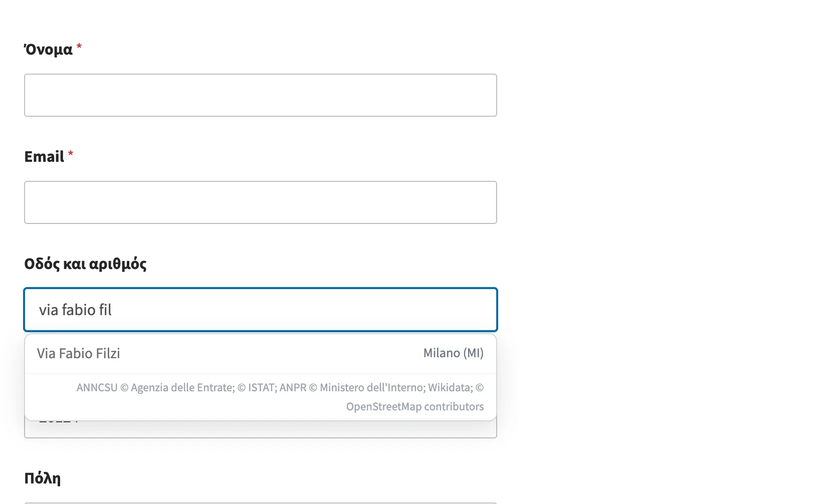Image resolution: width=836 pixels, height=504 pixels.
Task: Click "Agenzia delle Entrate" in the attribution
Action: [182, 388]
